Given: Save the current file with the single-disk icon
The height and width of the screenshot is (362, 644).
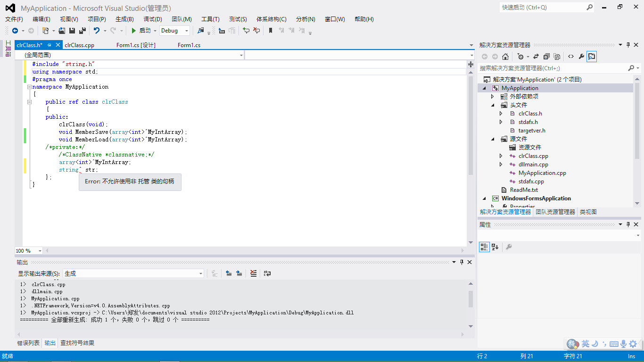Looking at the screenshot, I should click(x=72, y=31).
